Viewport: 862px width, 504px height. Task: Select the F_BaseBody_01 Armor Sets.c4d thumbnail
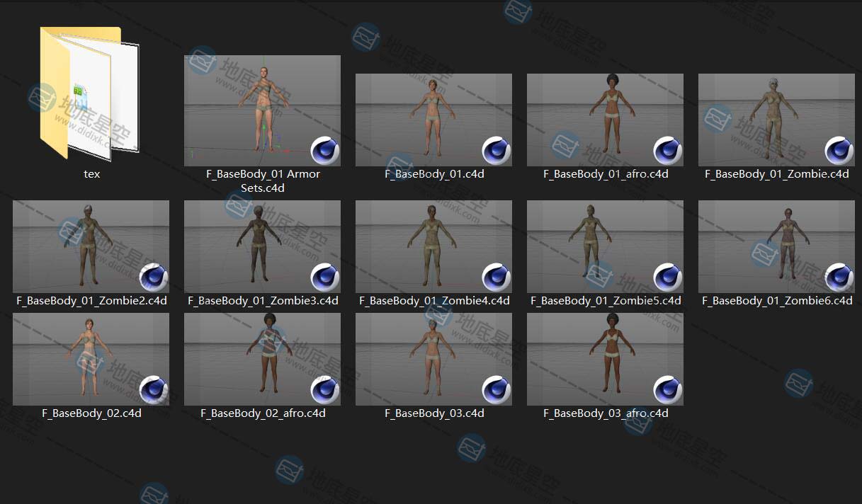tap(262, 110)
